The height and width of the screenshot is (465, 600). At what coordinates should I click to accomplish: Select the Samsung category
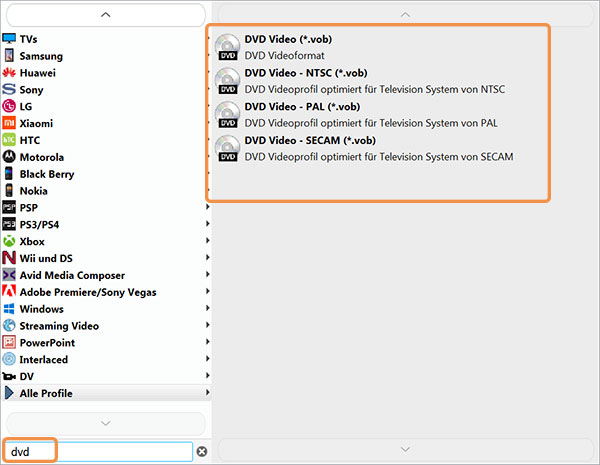point(106,56)
